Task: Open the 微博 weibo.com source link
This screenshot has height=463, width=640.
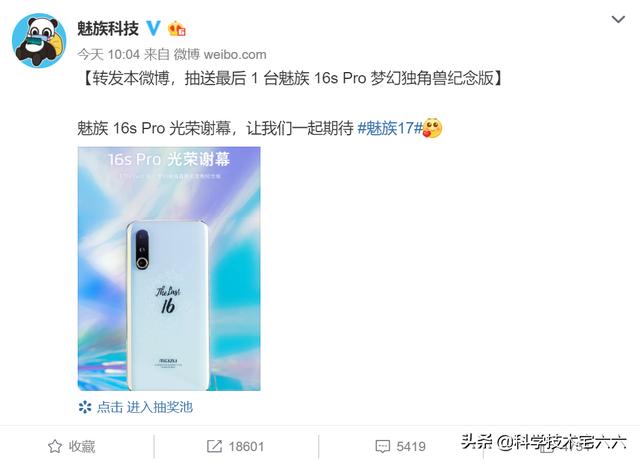Action: 220,54
